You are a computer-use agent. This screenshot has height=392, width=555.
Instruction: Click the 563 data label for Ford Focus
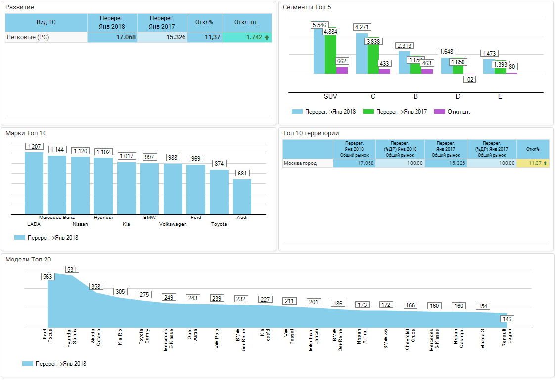coord(47,277)
